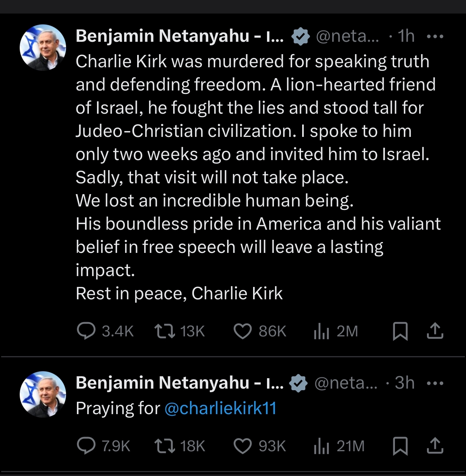
Task: Open more options on the 1h tweet
Action: tap(435, 37)
